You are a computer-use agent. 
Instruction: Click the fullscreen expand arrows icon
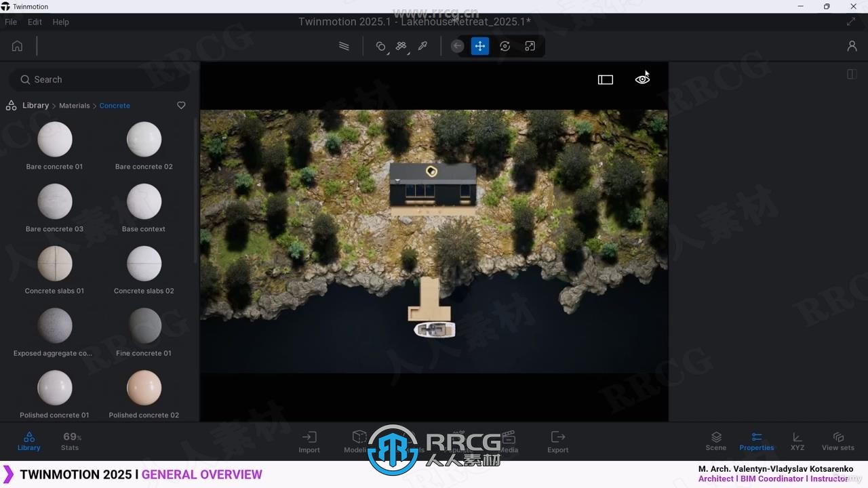click(x=851, y=22)
